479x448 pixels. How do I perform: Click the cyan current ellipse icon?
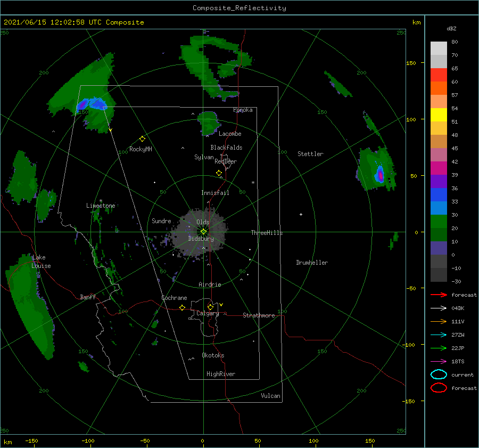[439, 374]
